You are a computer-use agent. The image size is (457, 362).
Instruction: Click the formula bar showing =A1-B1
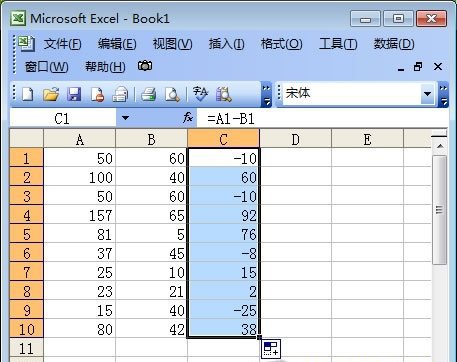[322, 118]
